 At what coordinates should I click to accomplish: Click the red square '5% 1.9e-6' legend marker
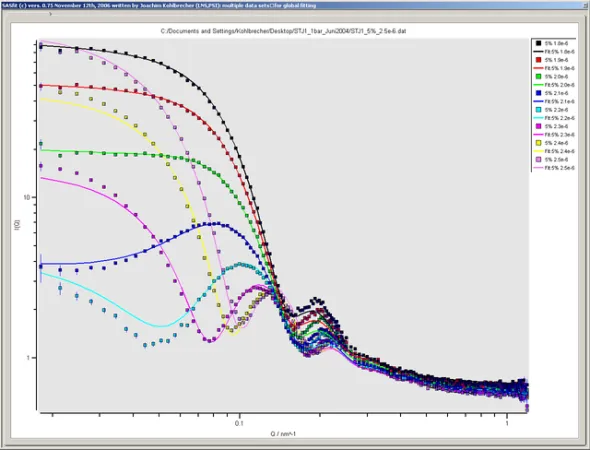click(x=538, y=60)
